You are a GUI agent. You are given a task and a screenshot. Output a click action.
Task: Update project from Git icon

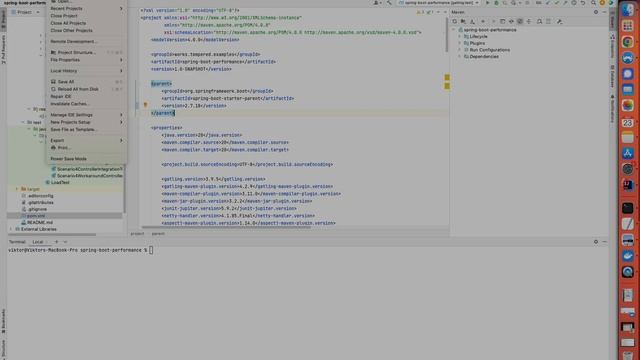[548, 3]
